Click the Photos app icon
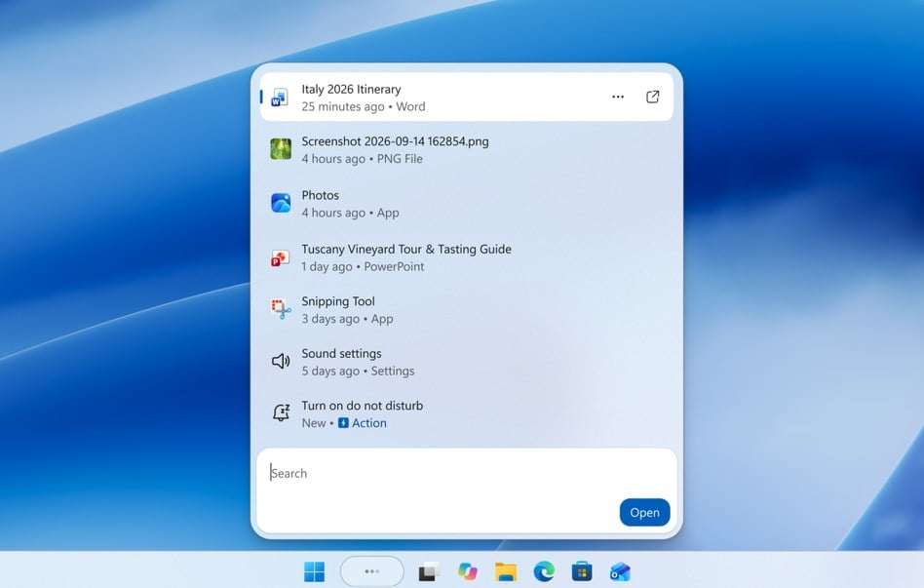The height and width of the screenshot is (588, 924). point(281,203)
